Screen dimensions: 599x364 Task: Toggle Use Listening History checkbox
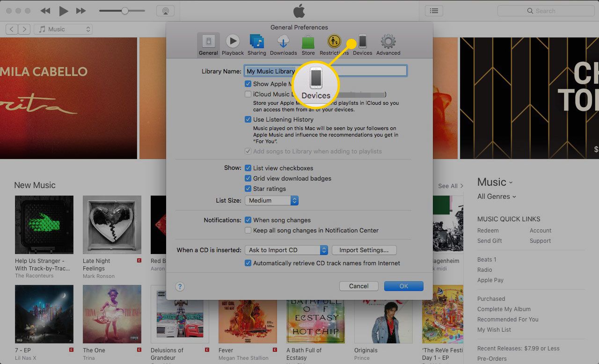tap(248, 119)
